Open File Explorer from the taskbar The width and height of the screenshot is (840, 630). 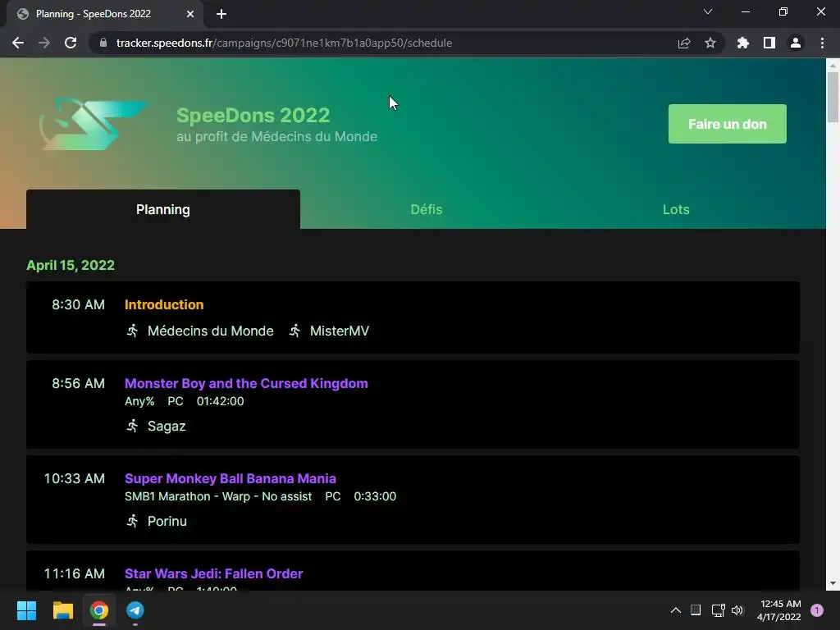(62, 610)
